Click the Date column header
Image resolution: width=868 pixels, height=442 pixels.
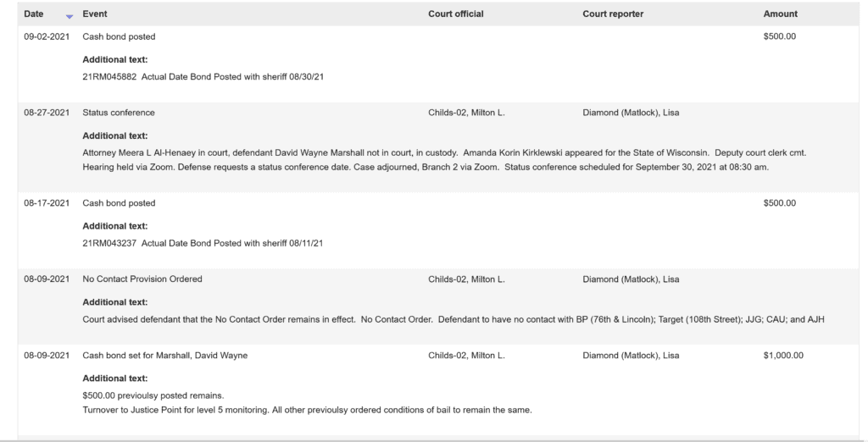[34, 14]
